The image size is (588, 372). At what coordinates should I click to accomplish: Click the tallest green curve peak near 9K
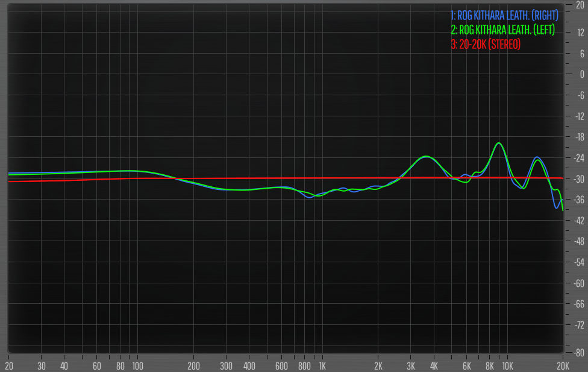498,143
